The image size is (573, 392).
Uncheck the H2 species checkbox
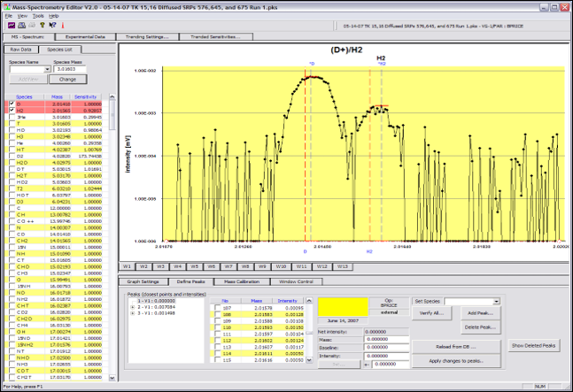[11, 110]
